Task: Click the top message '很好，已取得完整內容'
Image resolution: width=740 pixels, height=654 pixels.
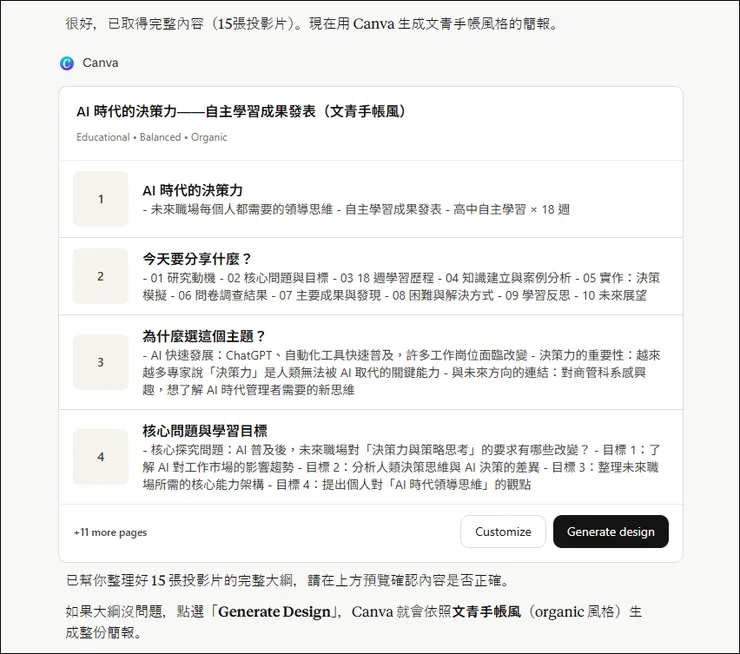Action: pos(312,24)
